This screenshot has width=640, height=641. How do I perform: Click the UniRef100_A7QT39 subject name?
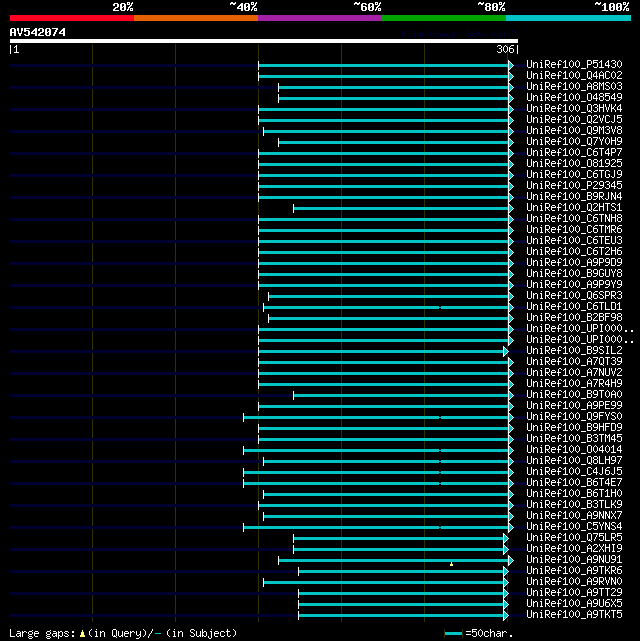(574, 362)
